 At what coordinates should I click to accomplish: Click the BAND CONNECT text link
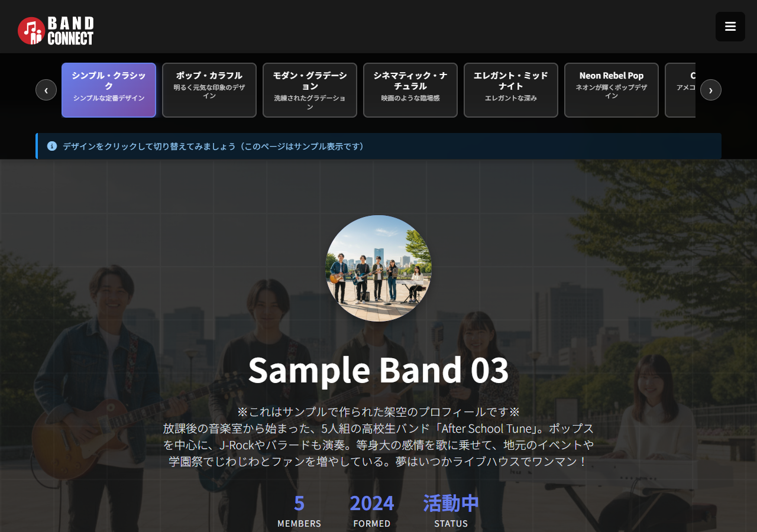pos(70,29)
